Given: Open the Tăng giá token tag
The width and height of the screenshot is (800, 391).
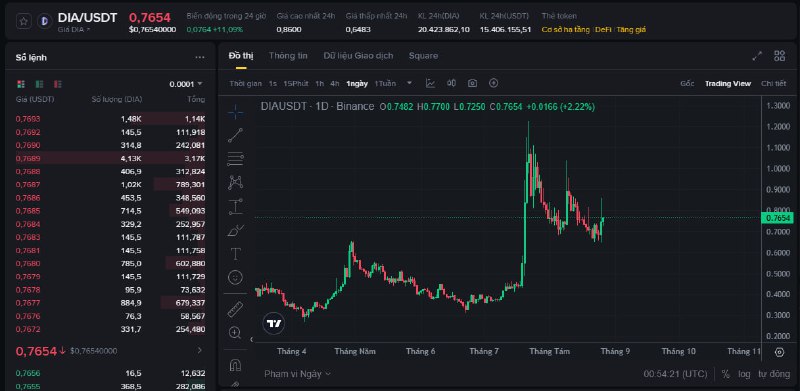Looking at the screenshot, I should (631, 30).
